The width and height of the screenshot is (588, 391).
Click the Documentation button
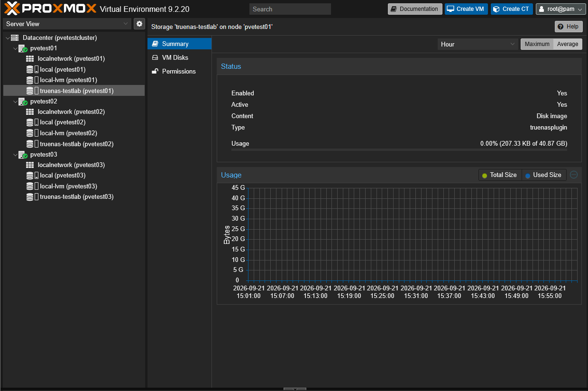(415, 9)
